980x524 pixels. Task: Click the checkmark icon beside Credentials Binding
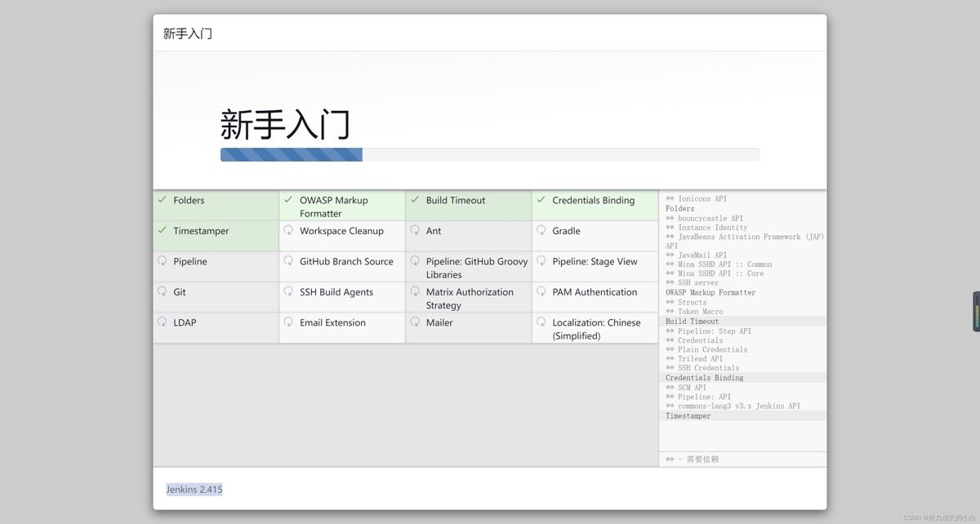[x=541, y=200]
